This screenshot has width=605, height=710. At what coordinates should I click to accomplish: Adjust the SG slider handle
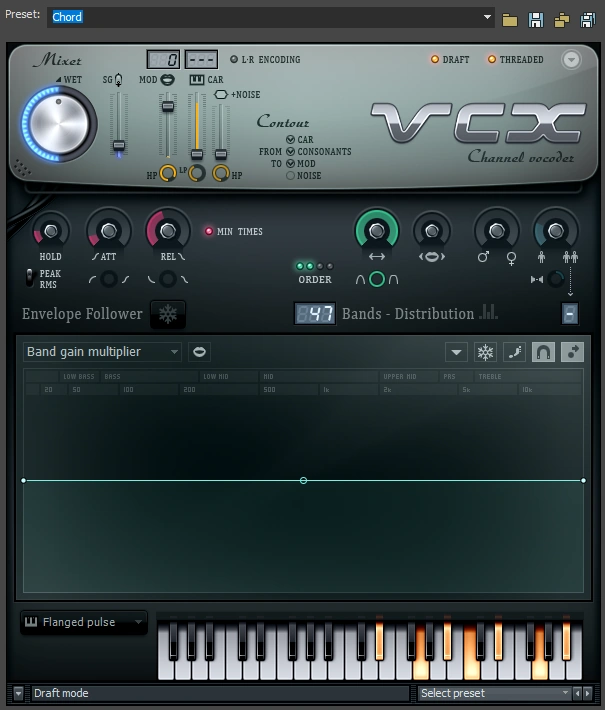119,146
